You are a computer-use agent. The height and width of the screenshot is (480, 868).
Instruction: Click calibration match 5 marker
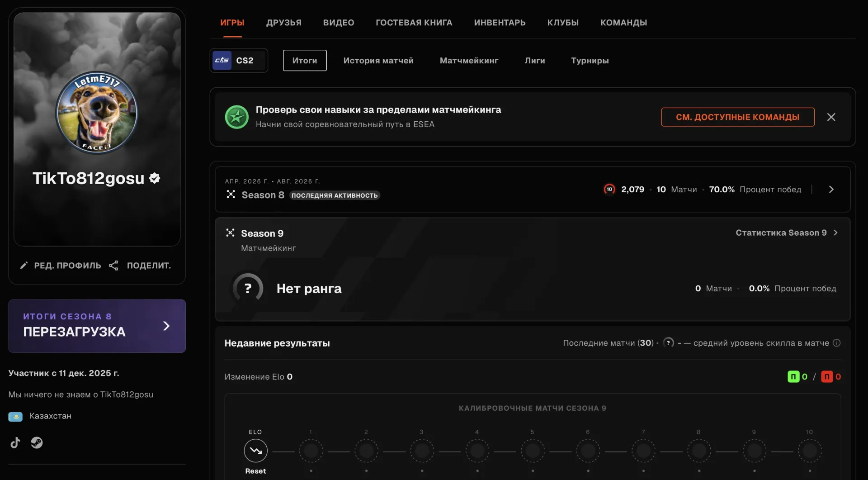[533, 451]
